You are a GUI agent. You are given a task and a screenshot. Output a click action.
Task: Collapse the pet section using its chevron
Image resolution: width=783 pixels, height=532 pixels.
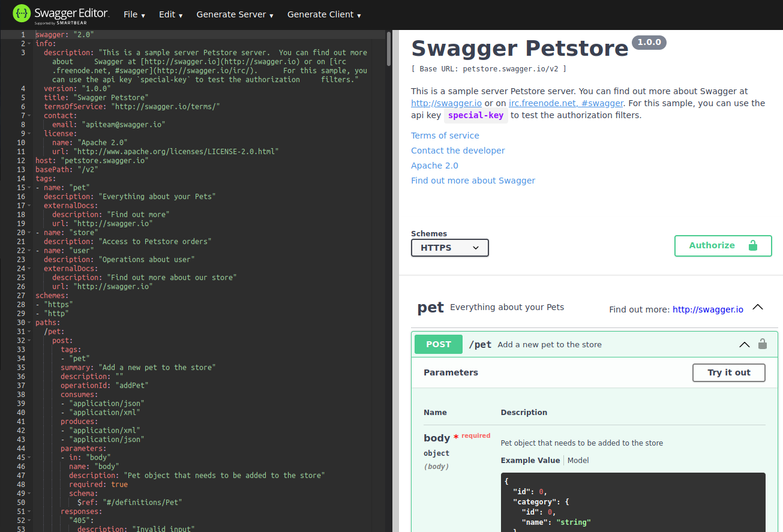point(758,306)
